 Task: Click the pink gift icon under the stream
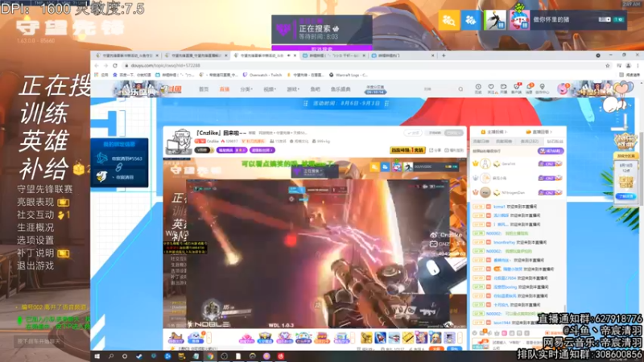pos(246,338)
